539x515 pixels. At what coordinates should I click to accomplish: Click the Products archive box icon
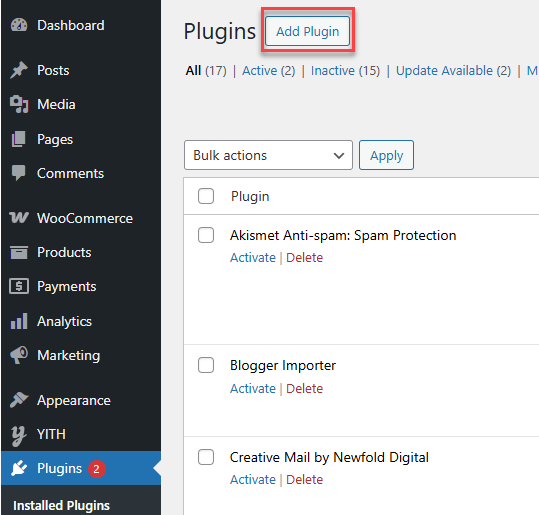click(x=19, y=252)
